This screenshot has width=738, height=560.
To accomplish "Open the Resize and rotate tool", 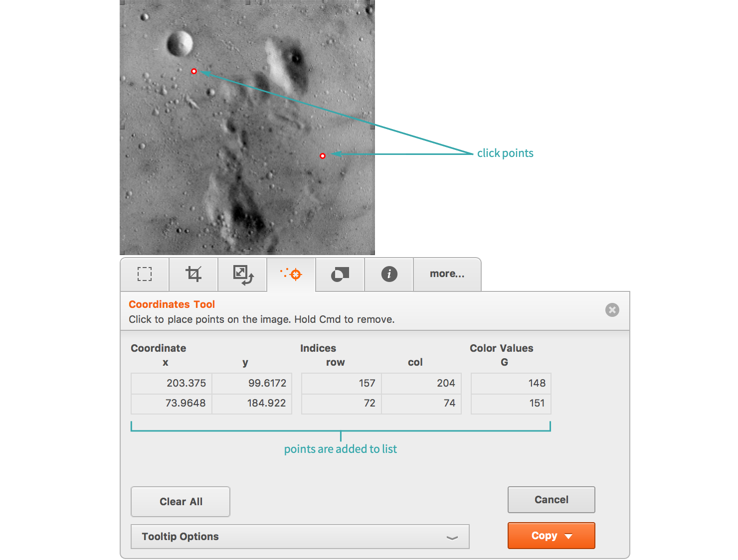I will 243,275.
